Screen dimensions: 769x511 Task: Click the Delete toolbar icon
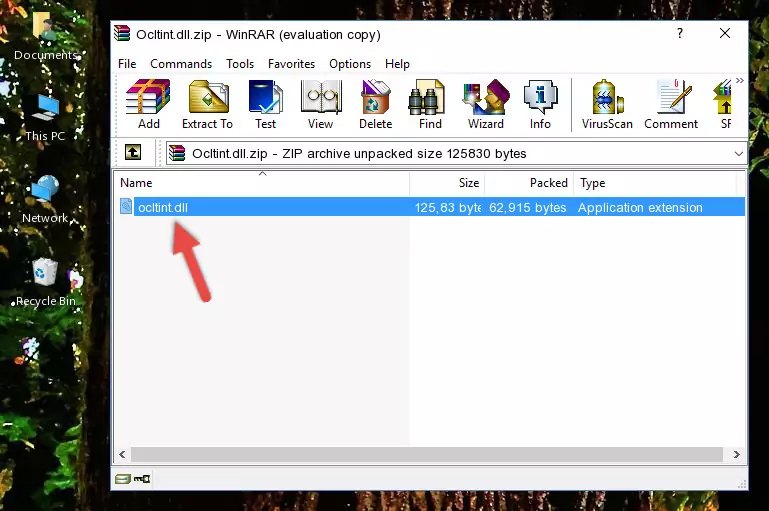(x=375, y=104)
